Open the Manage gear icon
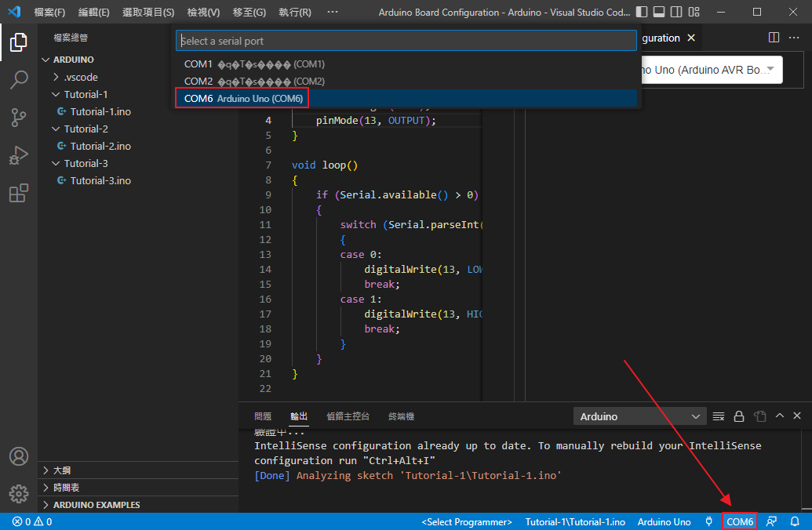 click(x=19, y=494)
